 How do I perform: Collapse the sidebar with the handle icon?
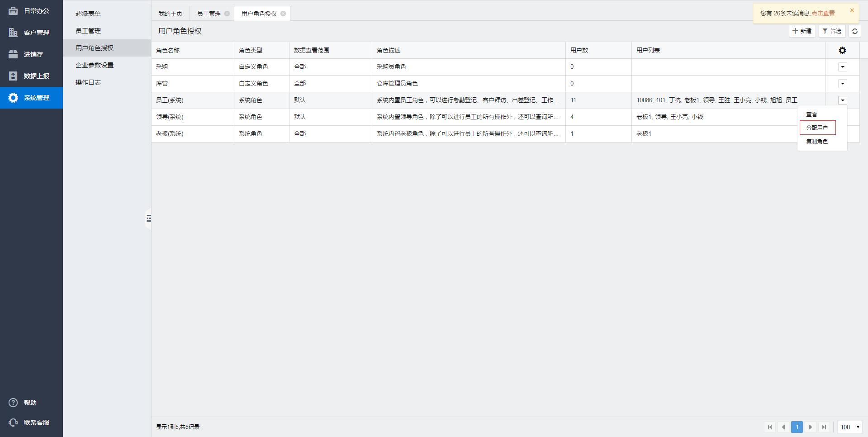[148, 219]
